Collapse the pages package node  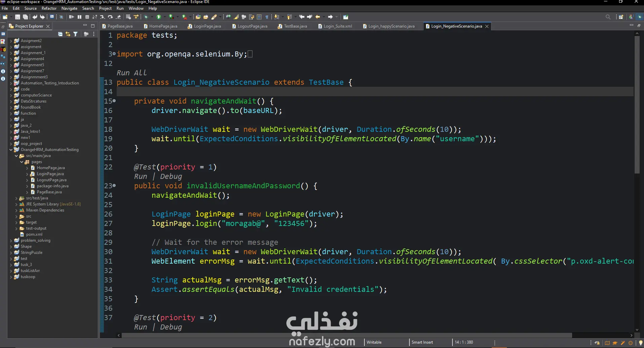pyautogui.click(x=22, y=162)
